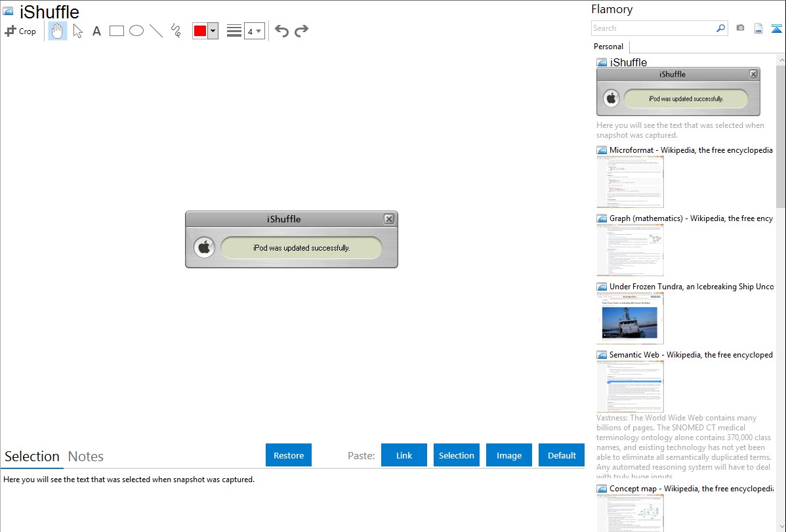Click the Flamory icon beside main iShuffle title
786x532 pixels.
point(8,12)
